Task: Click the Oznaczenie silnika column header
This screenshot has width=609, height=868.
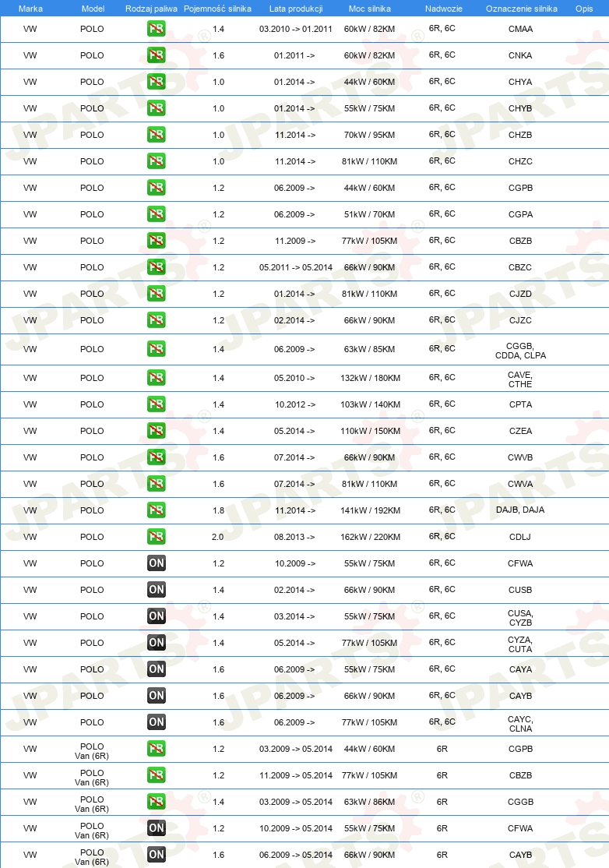Action: (522, 9)
